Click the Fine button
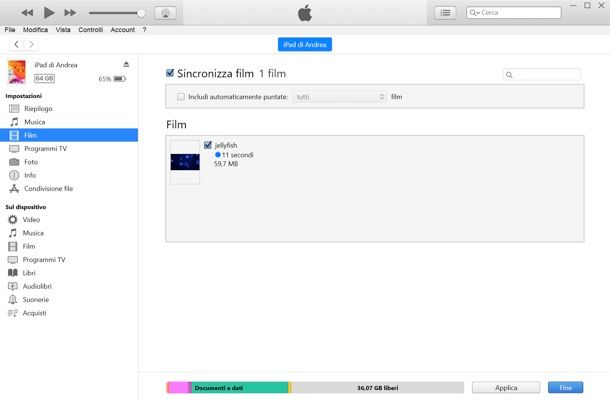 point(565,388)
